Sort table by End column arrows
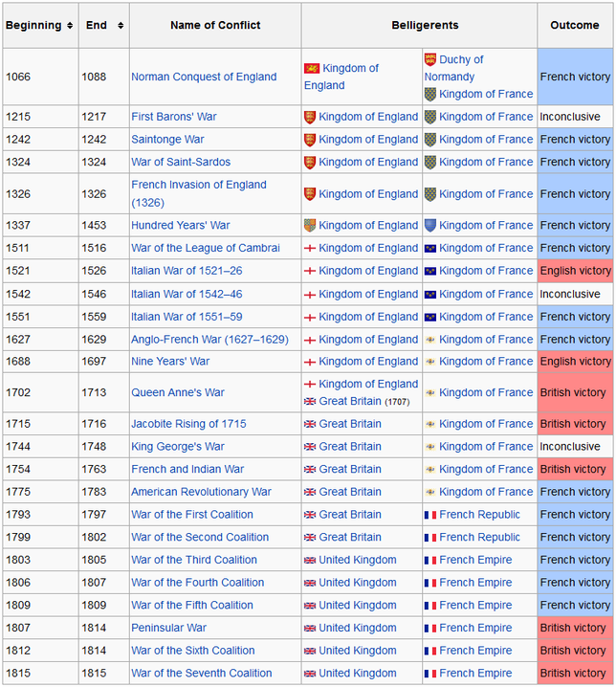Image resolution: width=616 pixels, height=687 pixels. click(x=121, y=26)
